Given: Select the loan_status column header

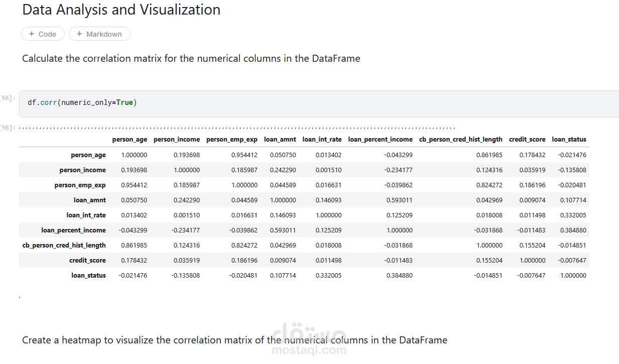Looking at the screenshot, I should point(569,139).
